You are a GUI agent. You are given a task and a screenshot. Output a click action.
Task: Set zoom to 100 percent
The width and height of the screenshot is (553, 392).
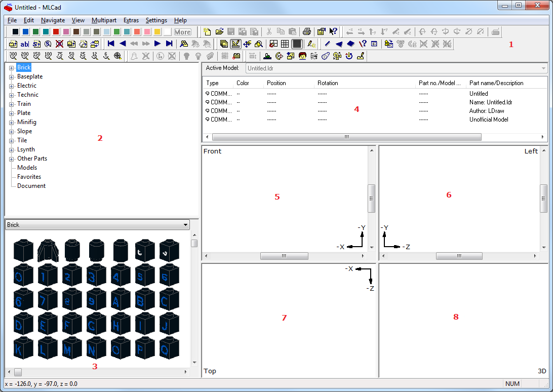coord(48,56)
